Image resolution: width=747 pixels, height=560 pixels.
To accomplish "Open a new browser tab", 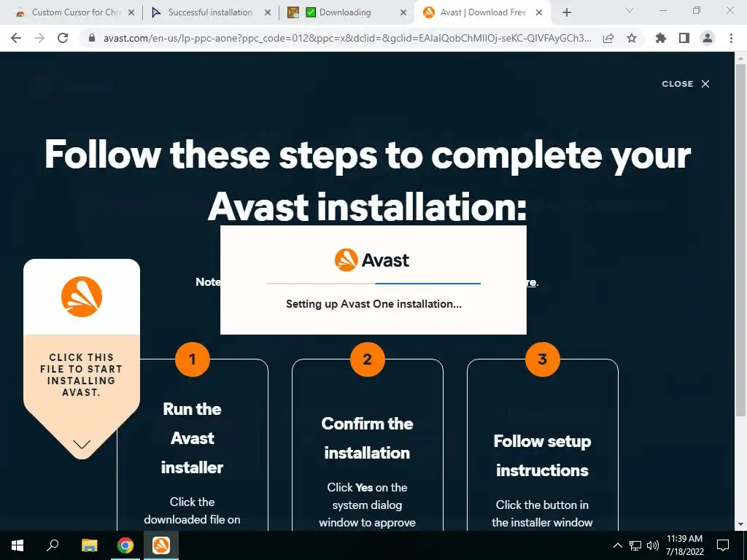I will click(566, 13).
